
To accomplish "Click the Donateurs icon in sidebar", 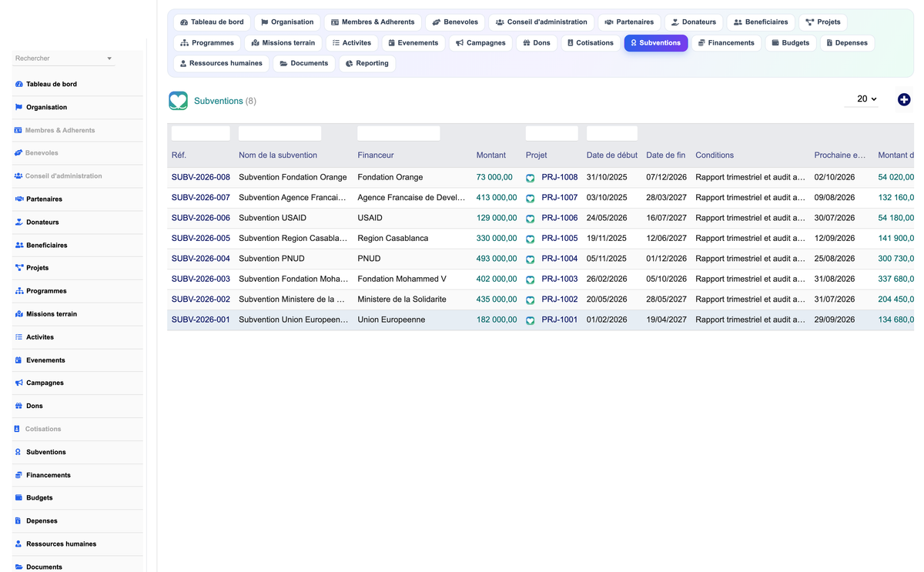I will point(18,222).
